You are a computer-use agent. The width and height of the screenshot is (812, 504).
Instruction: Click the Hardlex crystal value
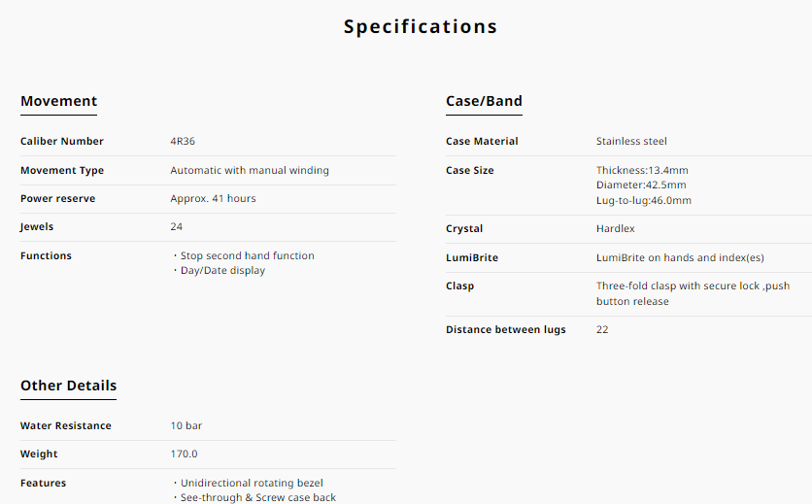[x=618, y=229]
